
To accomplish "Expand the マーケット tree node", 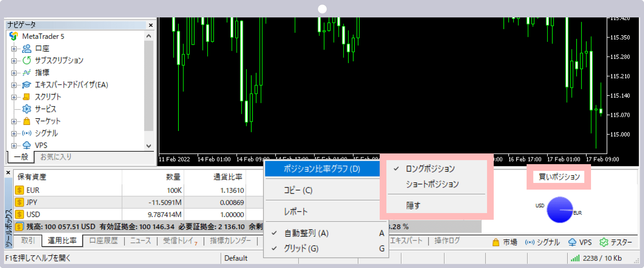I will pos(14,121).
